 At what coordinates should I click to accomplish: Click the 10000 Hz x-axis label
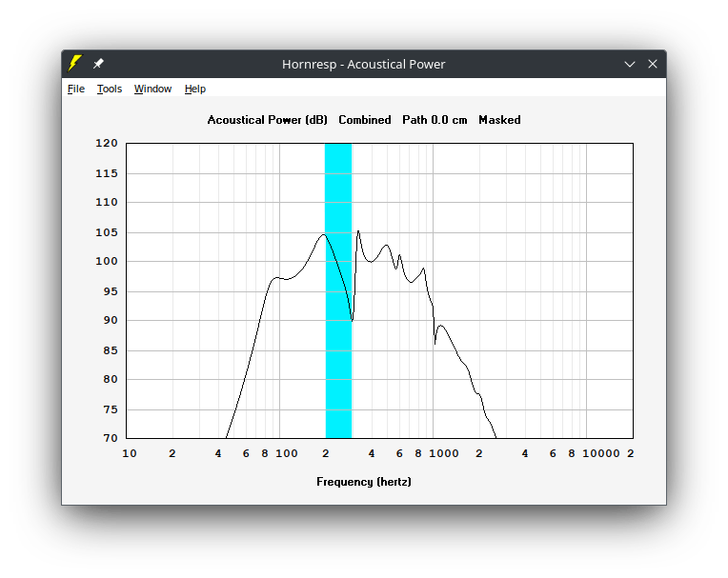[x=600, y=453]
